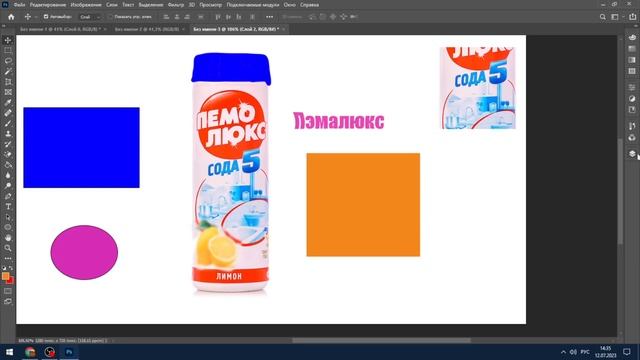The height and width of the screenshot is (360, 640).
Task: Select the Magic Wand tool
Action: tap(8, 71)
